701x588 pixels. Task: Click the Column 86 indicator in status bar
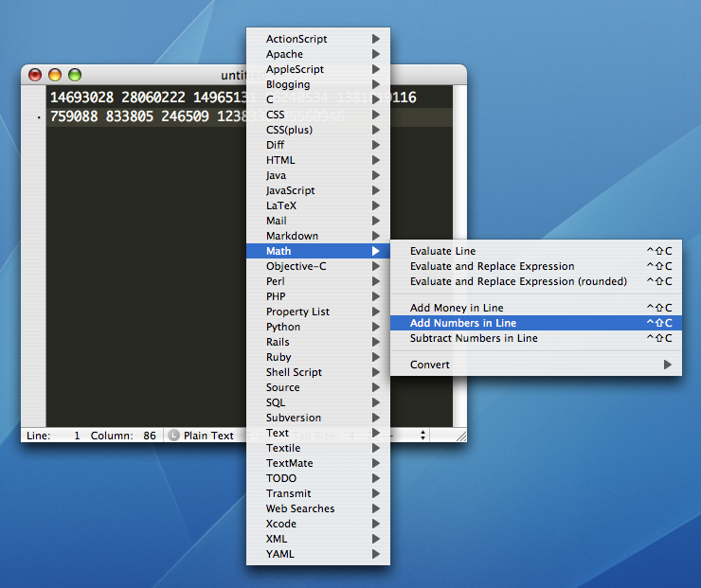(x=123, y=436)
